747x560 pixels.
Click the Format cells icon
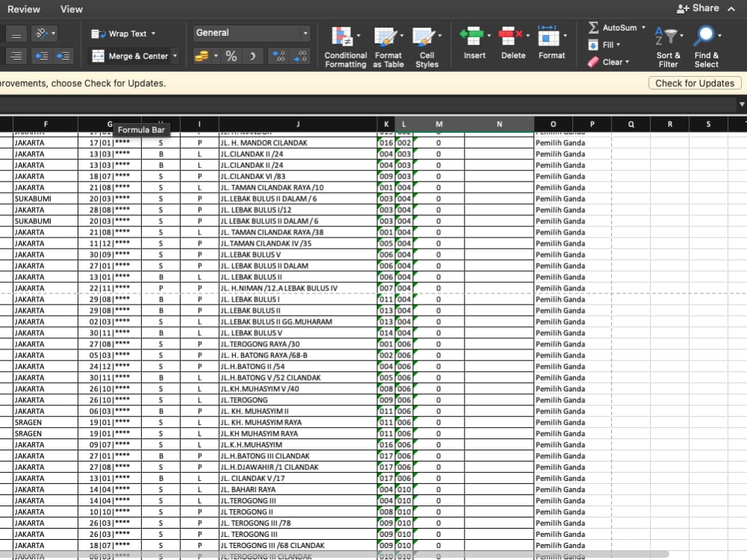coord(548,36)
